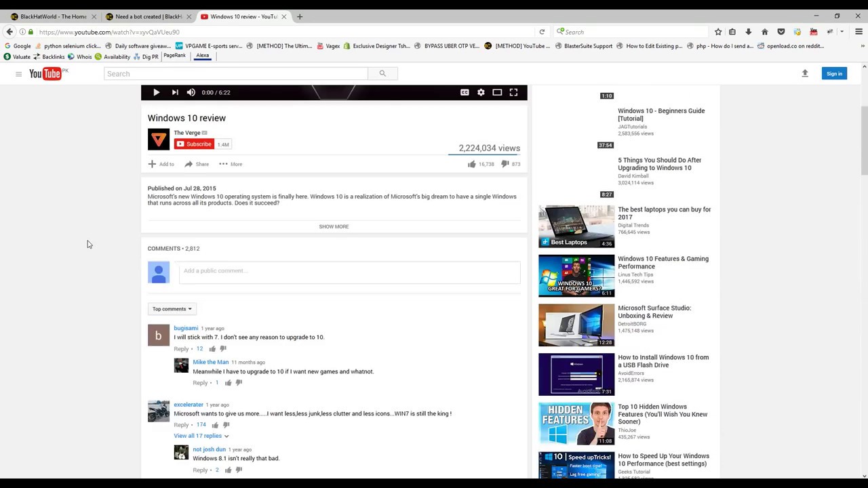The image size is (868, 488).
Task: Open Backlinks toolbar item
Action: pyautogui.click(x=50, y=57)
